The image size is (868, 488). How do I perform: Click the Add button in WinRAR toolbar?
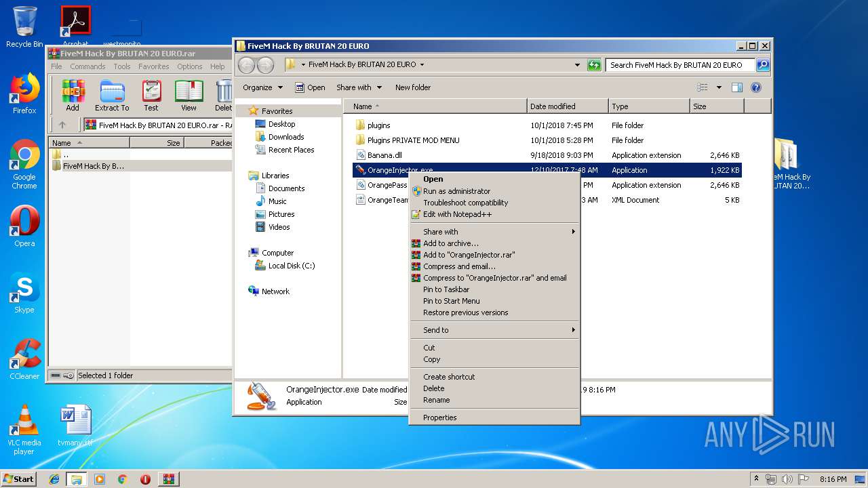[73, 95]
